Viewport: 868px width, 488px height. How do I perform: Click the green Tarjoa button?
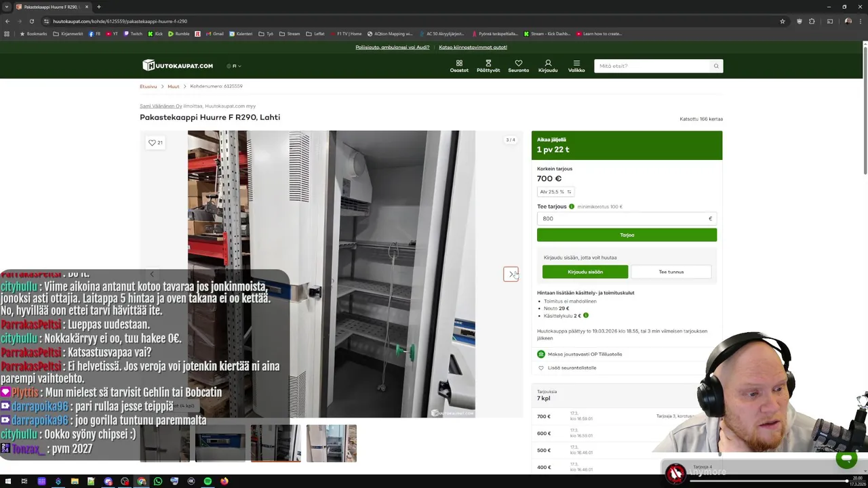point(627,235)
